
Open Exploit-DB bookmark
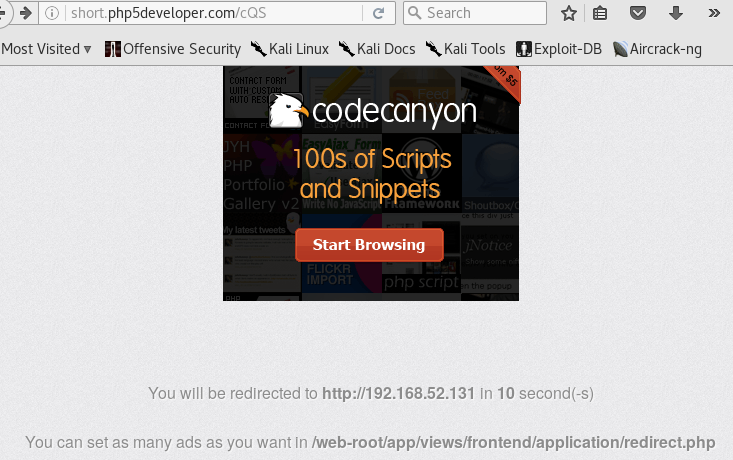click(x=559, y=49)
